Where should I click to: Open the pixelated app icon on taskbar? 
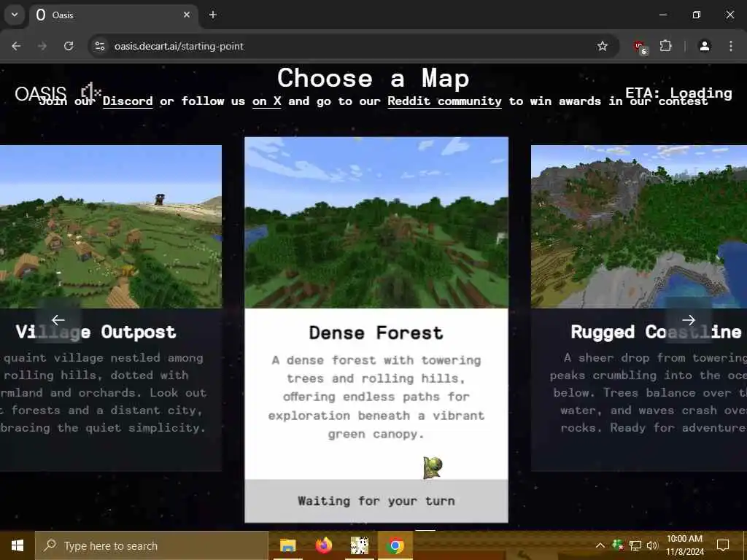(x=359, y=545)
